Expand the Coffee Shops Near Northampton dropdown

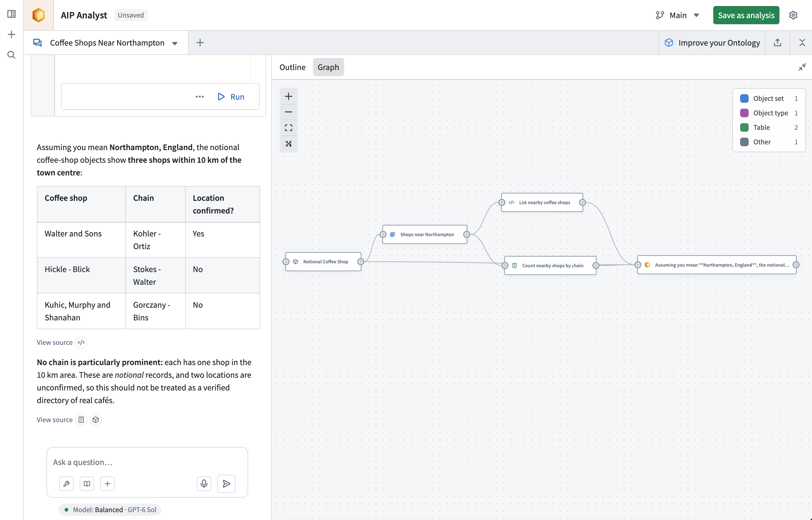click(x=175, y=43)
